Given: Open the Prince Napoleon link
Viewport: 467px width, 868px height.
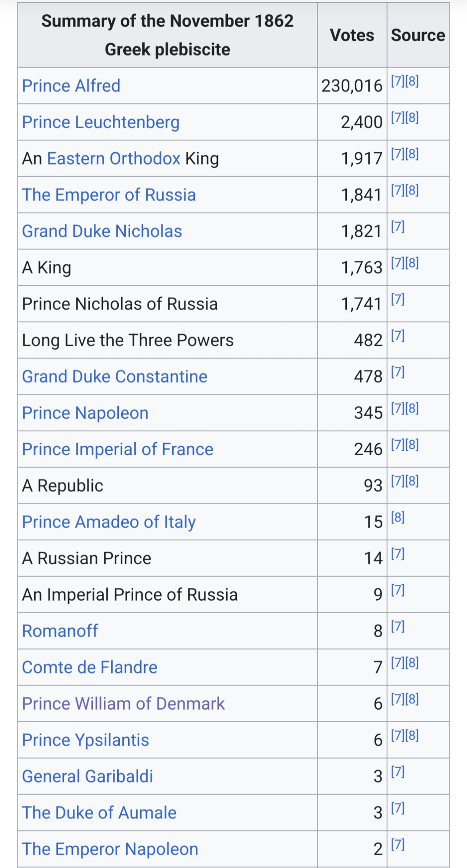Looking at the screenshot, I should coord(85,413).
